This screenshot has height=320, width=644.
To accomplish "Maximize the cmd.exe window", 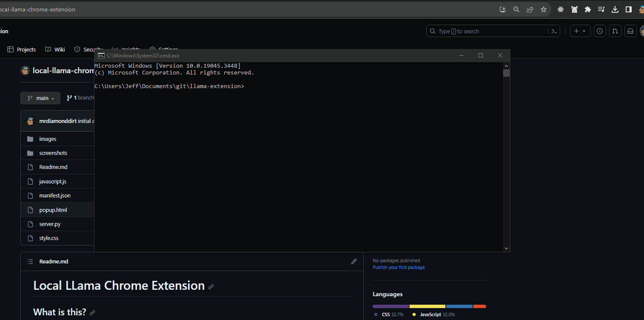I will coord(481,55).
